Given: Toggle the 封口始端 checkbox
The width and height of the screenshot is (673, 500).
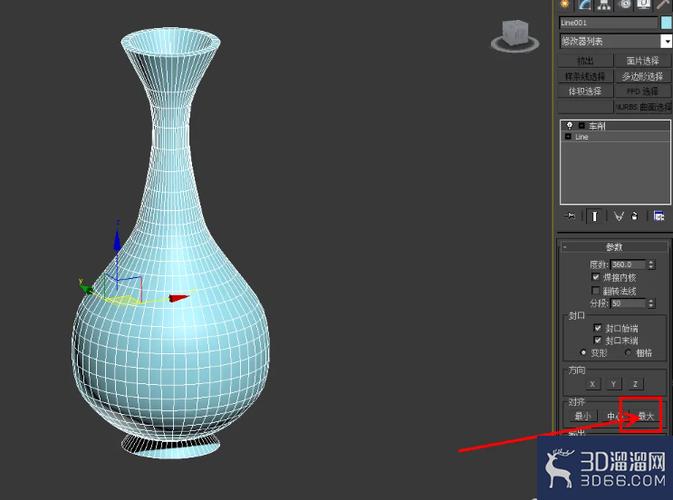Looking at the screenshot, I should point(597,328).
